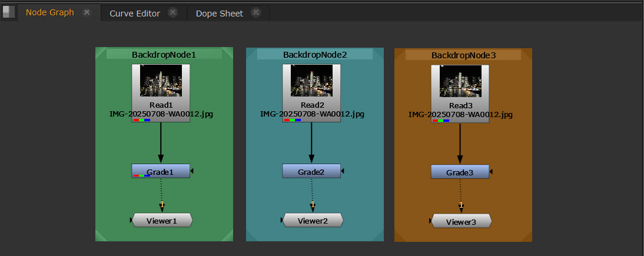Screen dimensions: 644x256
Task: Click the mask input arrow on Grade1
Action: tap(192, 171)
